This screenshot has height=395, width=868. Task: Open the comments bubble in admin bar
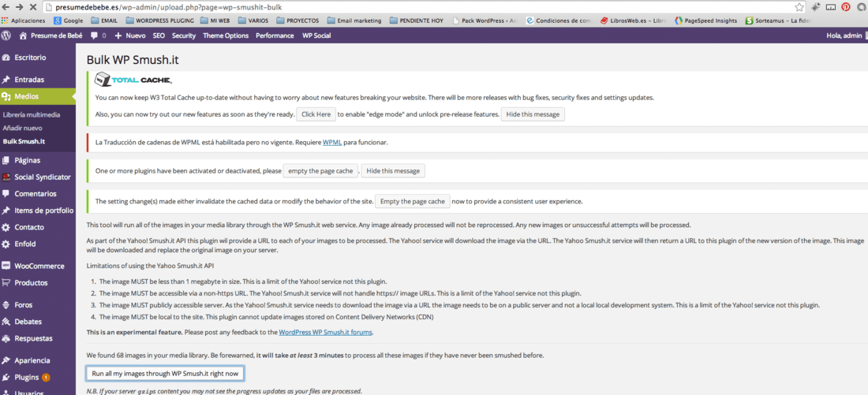(98, 35)
